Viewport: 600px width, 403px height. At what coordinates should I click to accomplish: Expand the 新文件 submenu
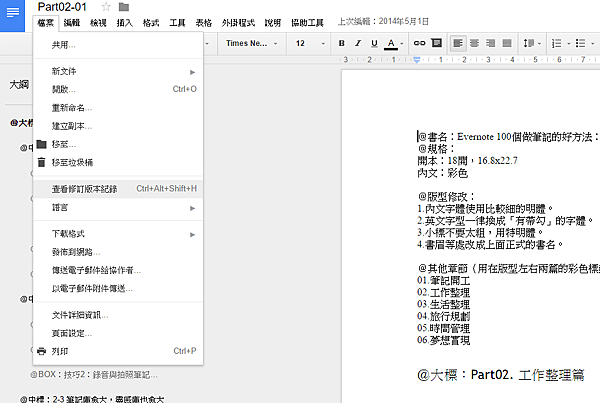pyautogui.click(x=118, y=71)
